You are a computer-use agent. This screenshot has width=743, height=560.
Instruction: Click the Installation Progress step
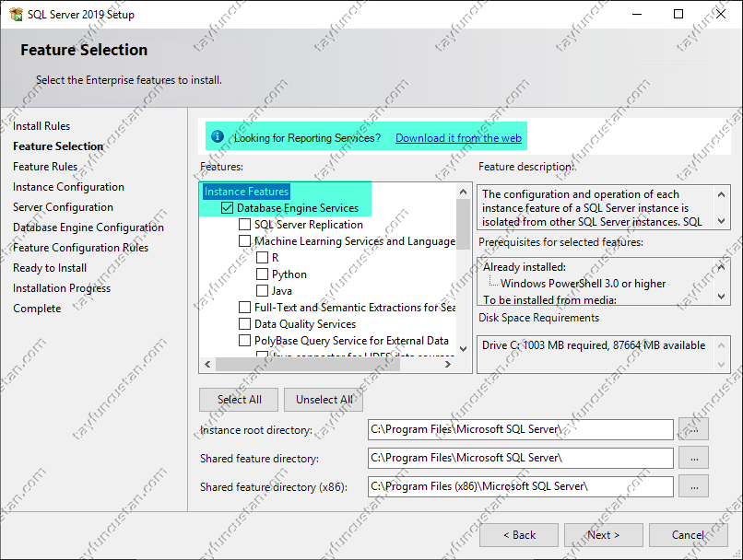(62, 288)
